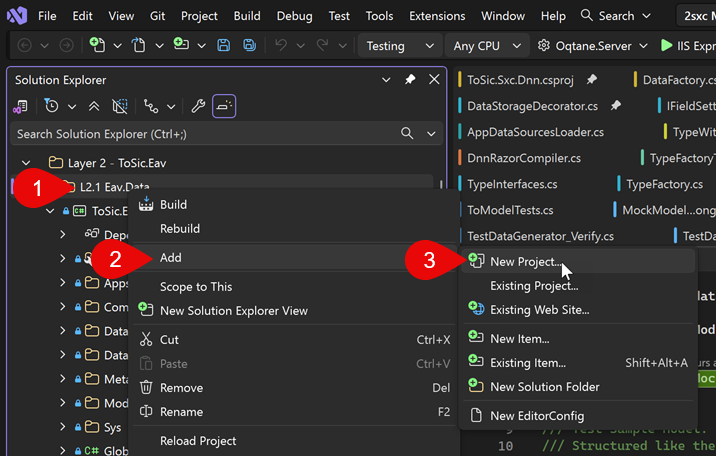The image size is (716, 456).
Task: Click the pending changes filter icon
Action: click(51, 106)
